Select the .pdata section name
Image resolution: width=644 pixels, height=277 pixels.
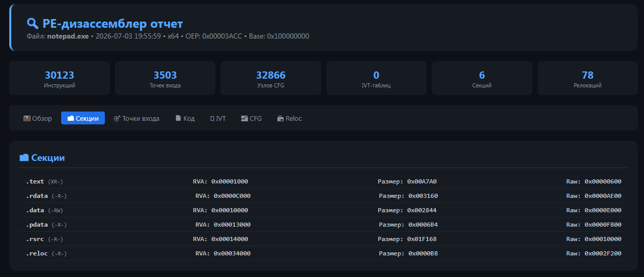[x=37, y=225]
